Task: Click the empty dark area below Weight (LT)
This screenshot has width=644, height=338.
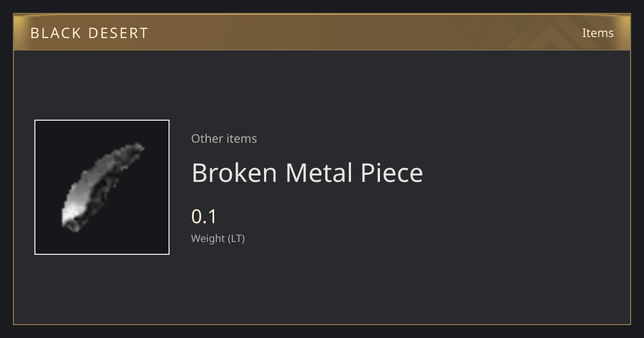Action: (x=322, y=284)
